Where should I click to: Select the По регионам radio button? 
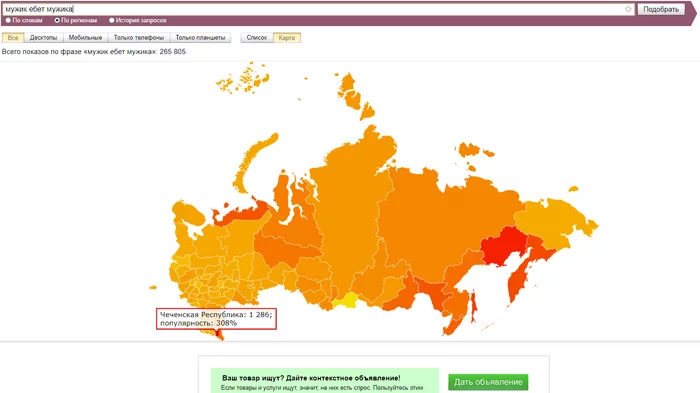(57, 20)
